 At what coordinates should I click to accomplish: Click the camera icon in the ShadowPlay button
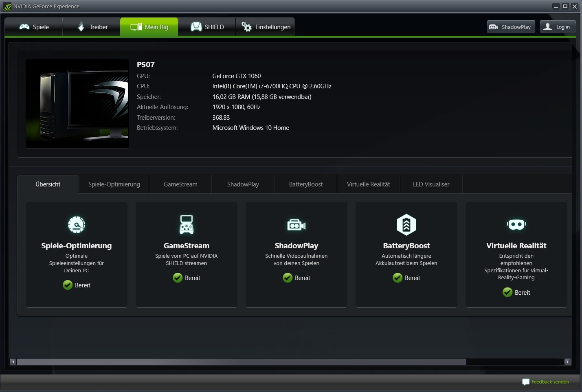[494, 27]
